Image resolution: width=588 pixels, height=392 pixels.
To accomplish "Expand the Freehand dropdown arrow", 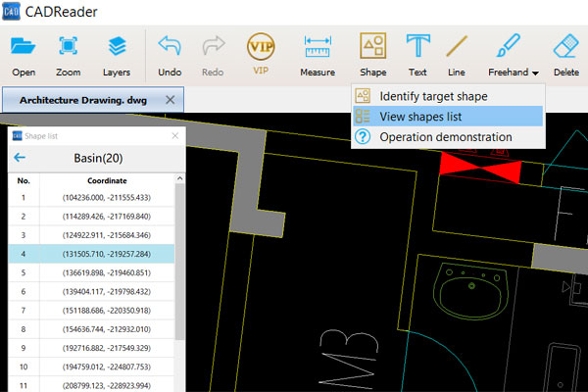I will [535, 73].
